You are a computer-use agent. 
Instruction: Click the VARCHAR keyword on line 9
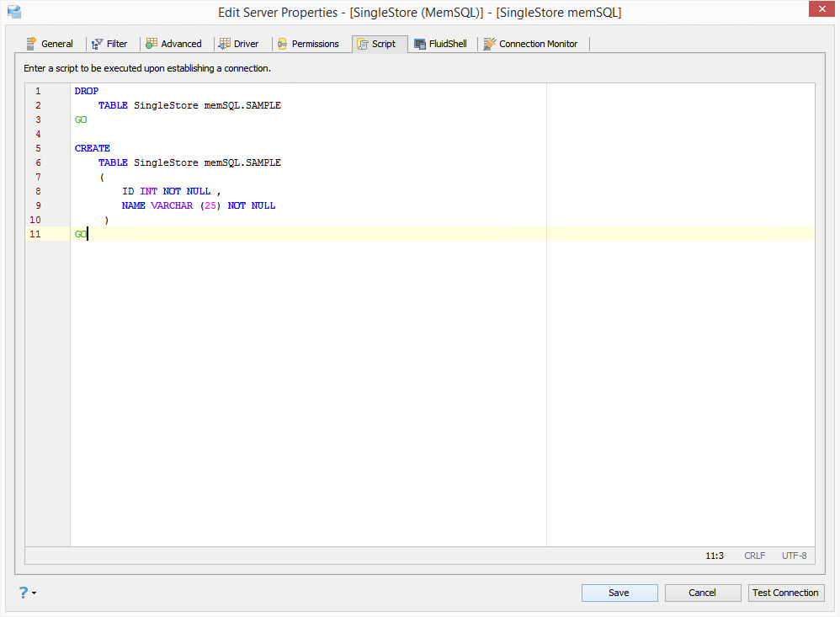172,205
